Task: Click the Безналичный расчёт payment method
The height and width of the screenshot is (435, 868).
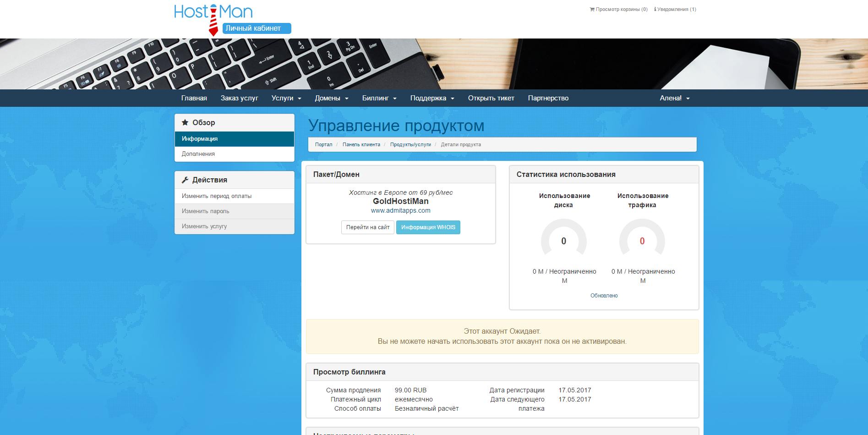Action: pos(427,408)
